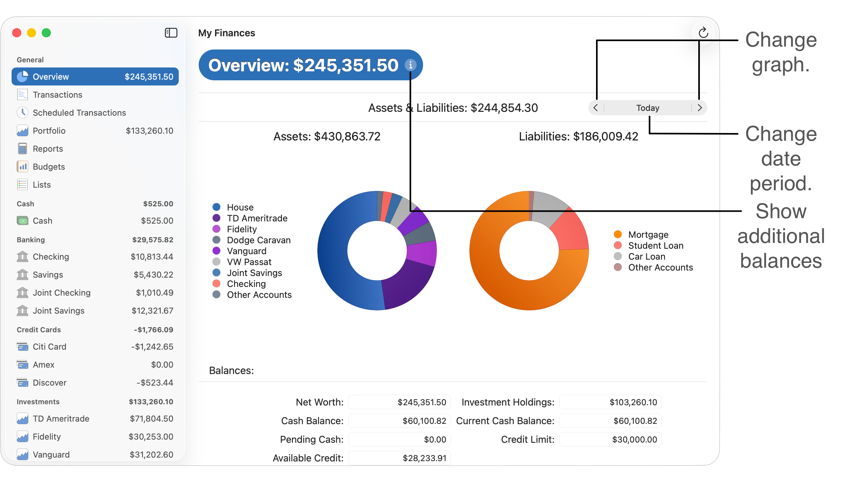Select the Portfolio chart icon
Image resolution: width=868 pixels, height=482 pixels.
(x=22, y=131)
